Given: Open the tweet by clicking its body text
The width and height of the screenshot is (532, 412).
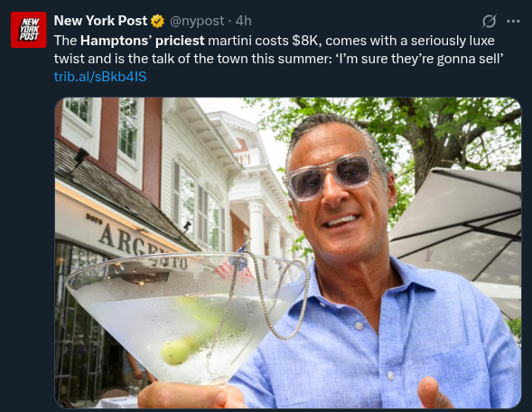Looking at the screenshot, I should click(x=278, y=50).
